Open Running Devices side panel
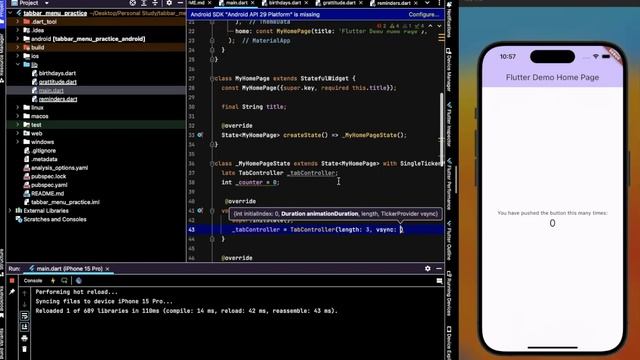640x360 pixels. pos(449,293)
